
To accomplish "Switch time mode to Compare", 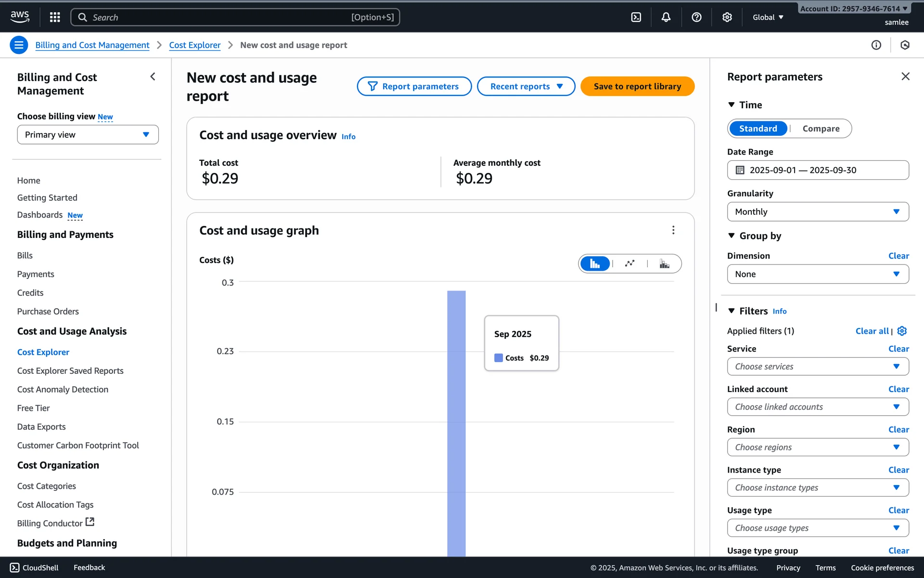I will tap(821, 129).
